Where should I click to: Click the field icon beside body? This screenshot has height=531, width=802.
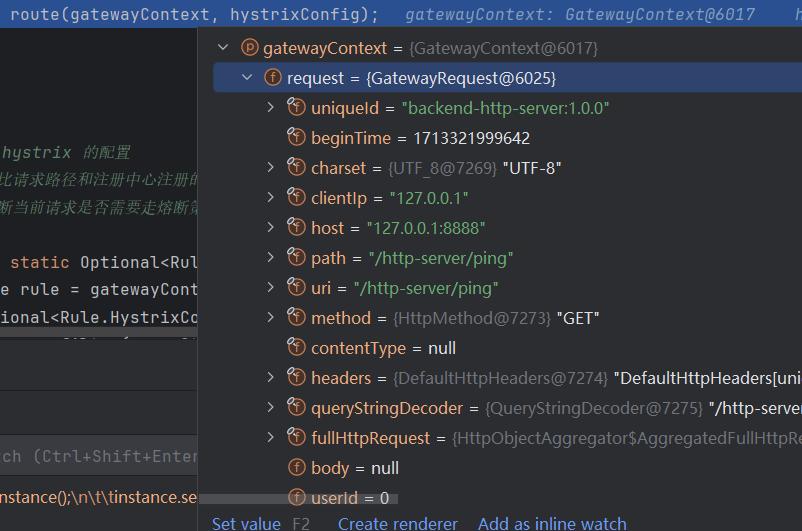(295, 468)
